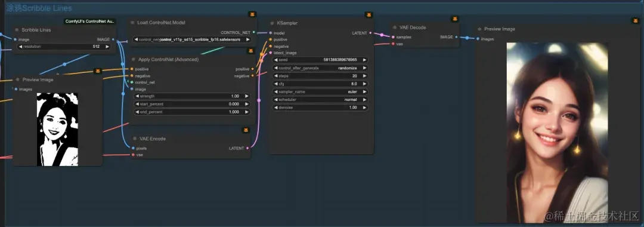This screenshot has width=644, height=227.
Task: Click the fox badge on Apply ControlNet node
Action: (252, 51)
